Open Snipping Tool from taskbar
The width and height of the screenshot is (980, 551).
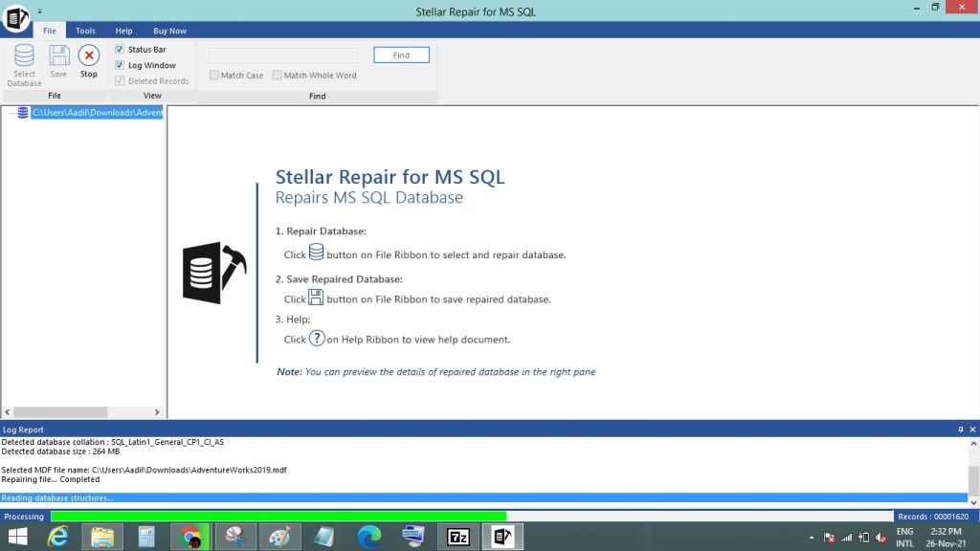point(235,537)
